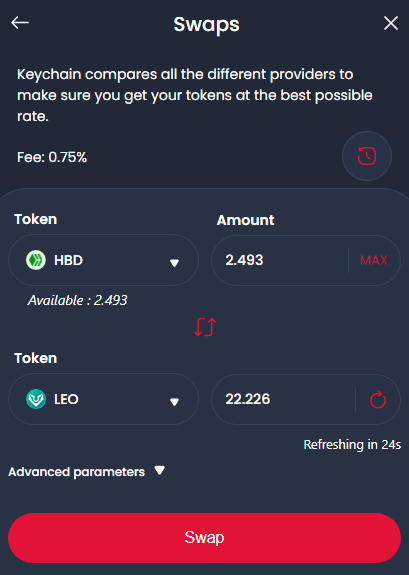
Task: Click the Refreshing in 24s countdown
Action: click(352, 444)
